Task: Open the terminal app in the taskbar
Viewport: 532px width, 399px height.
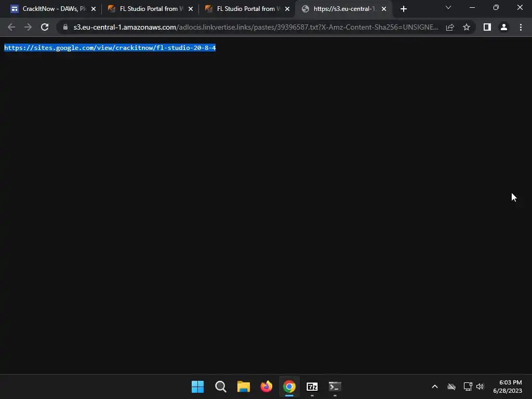Action: tap(335, 387)
